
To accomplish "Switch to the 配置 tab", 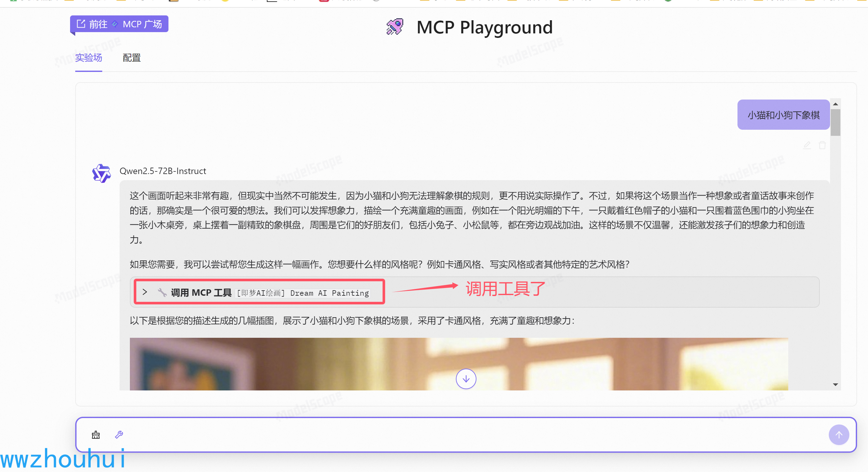I will pos(131,58).
